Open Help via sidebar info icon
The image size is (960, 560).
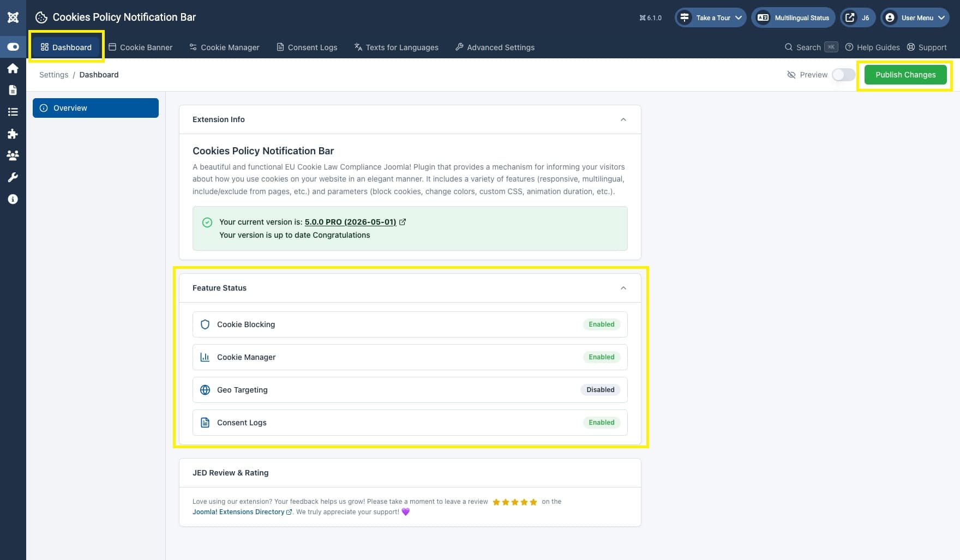(13, 199)
